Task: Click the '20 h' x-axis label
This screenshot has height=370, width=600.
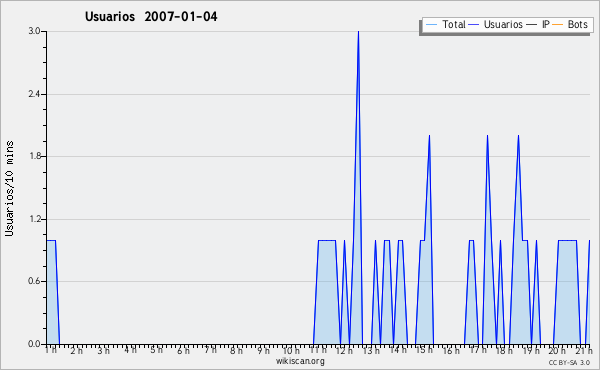Action: [x=557, y=350]
